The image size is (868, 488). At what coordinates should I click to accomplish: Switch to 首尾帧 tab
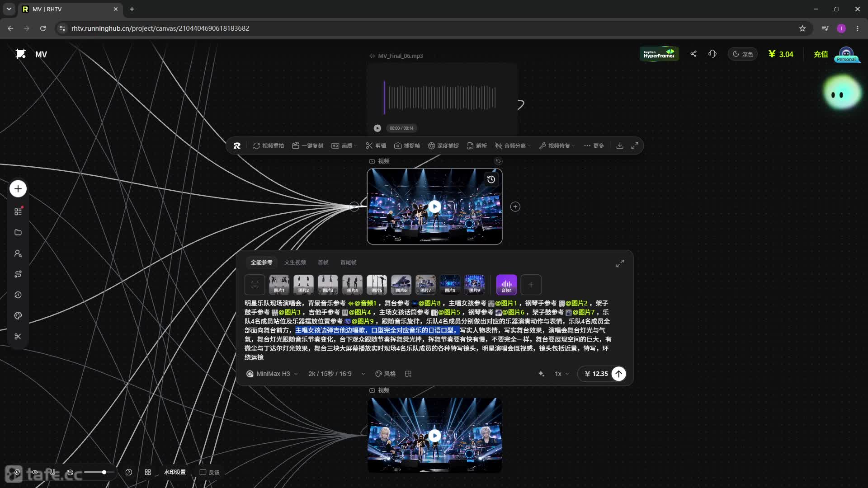(348, 262)
